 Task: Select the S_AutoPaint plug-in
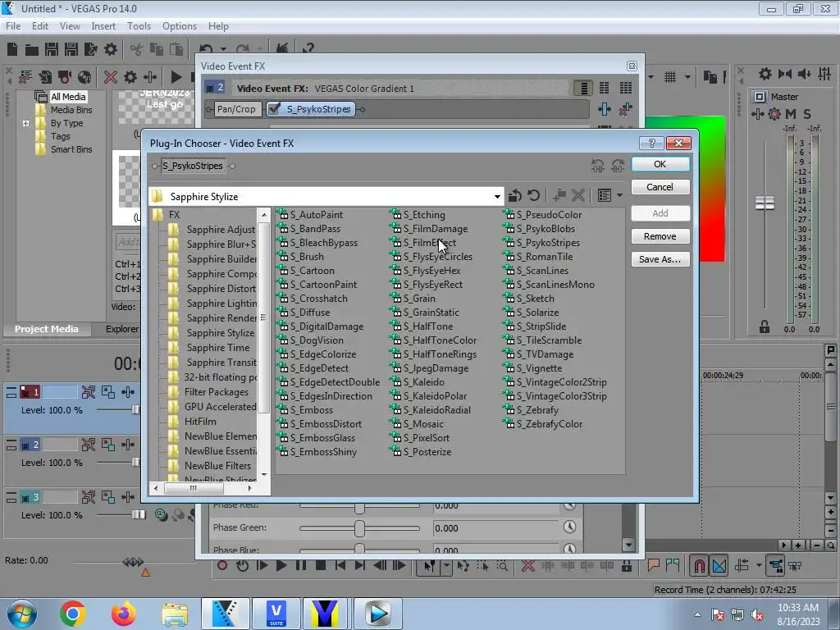[310, 215]
